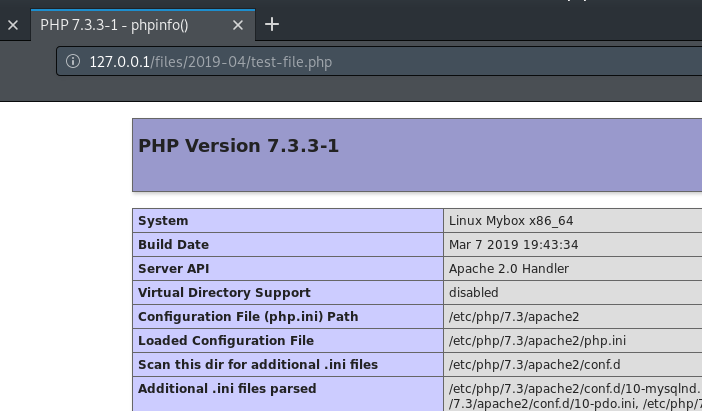Image resolution: width=702 pixels, height=411 pixels.
Task: Click the Apache 2.0 Handler value
Action: tap(509, 269)
